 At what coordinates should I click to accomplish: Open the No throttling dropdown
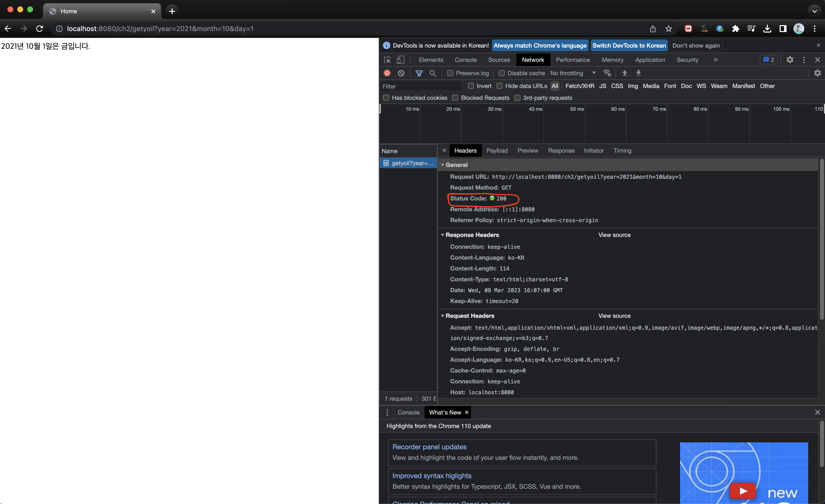pyautogui.click(x=573, y=73)
